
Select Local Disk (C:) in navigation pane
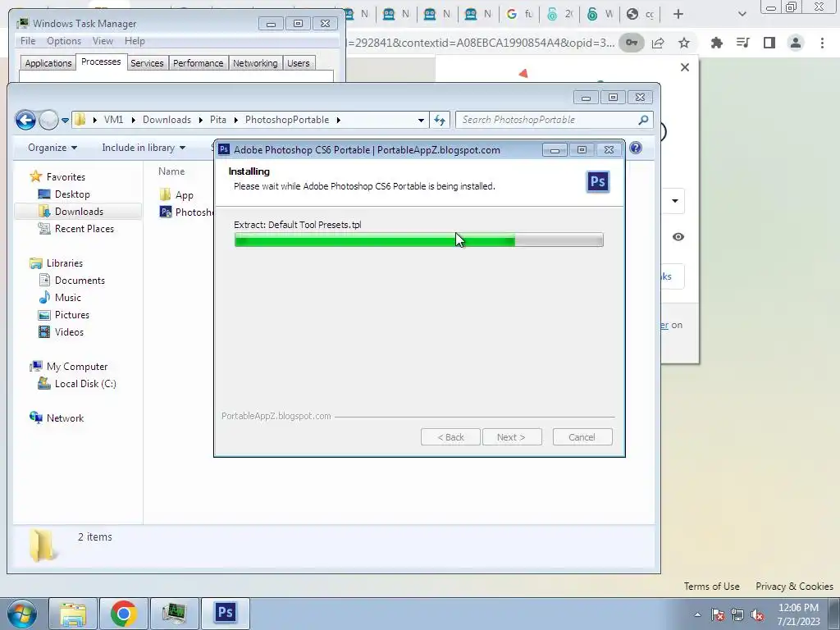point(85,384)
